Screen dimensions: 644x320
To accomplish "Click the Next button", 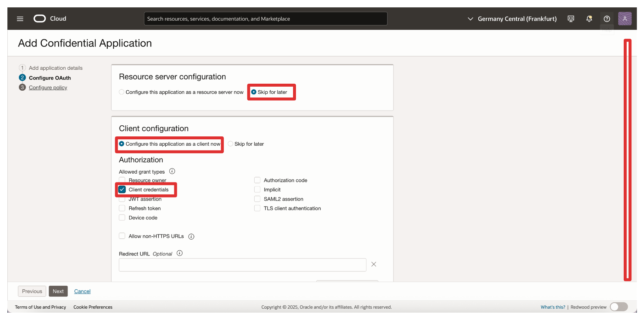I will (x=58, y=291).
